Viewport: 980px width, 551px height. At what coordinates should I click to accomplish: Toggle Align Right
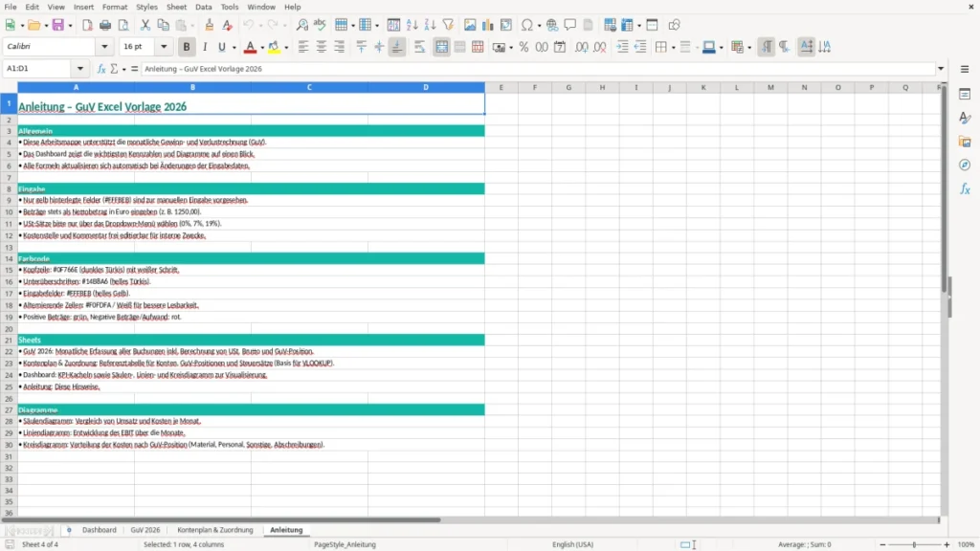click(x=340, y=47)
